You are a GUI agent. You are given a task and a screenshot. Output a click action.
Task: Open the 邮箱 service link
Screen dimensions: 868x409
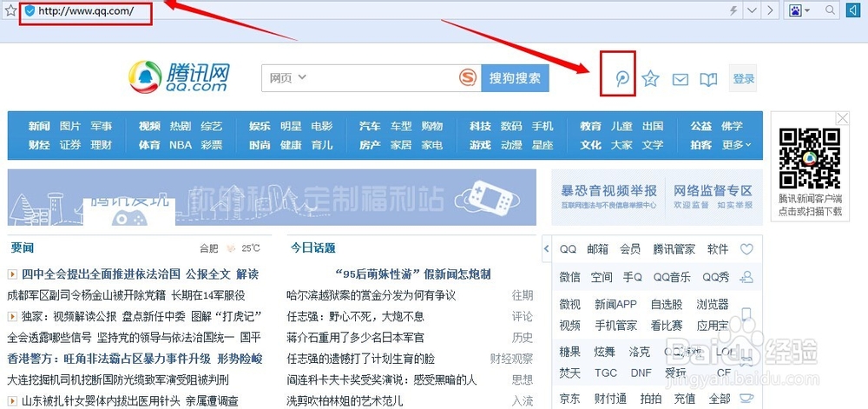click(x=598, y=249)
